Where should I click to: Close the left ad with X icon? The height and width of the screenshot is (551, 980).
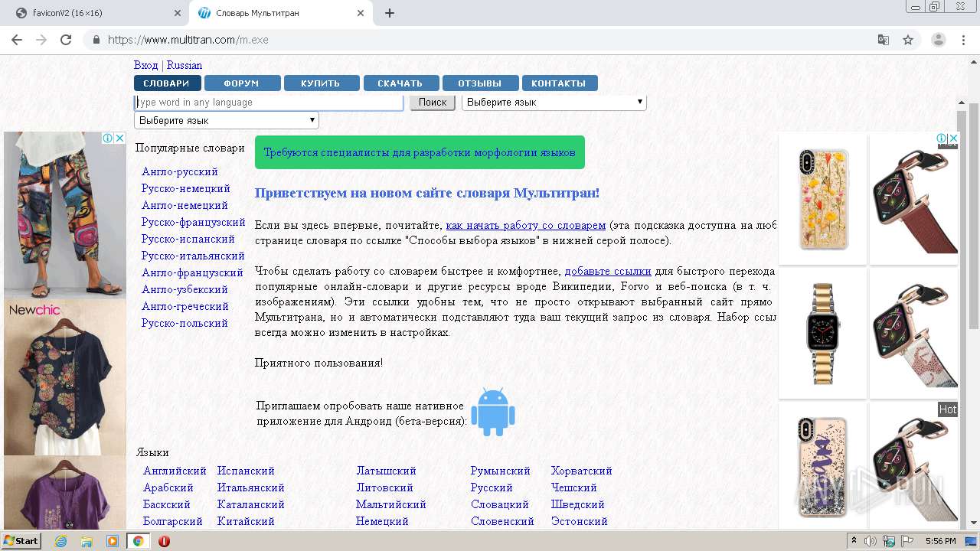tap(120, 139)
